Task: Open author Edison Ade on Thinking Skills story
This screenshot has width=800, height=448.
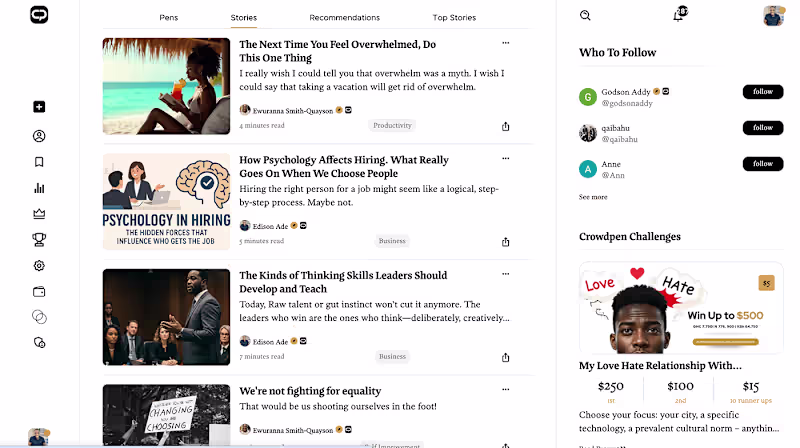Action: click(270, 341)
